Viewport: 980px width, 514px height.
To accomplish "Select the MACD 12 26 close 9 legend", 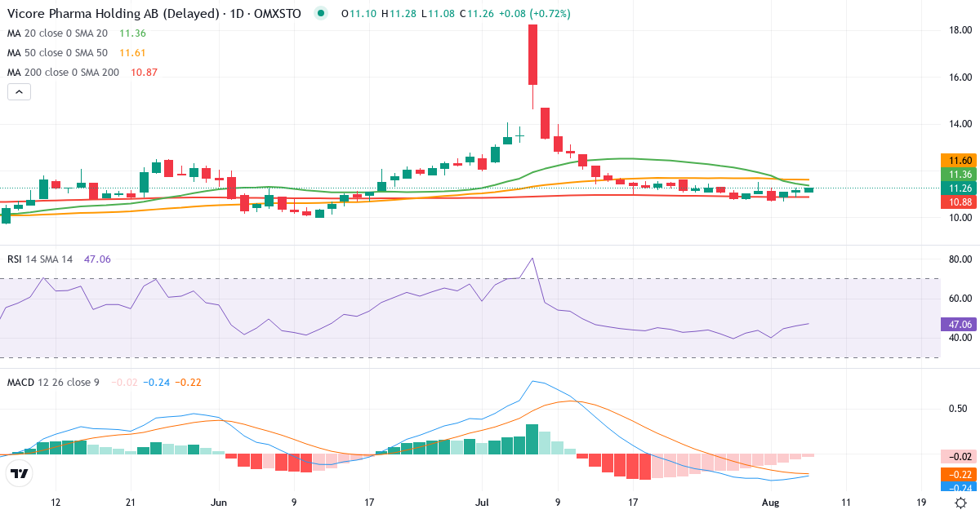I will 53,382.
